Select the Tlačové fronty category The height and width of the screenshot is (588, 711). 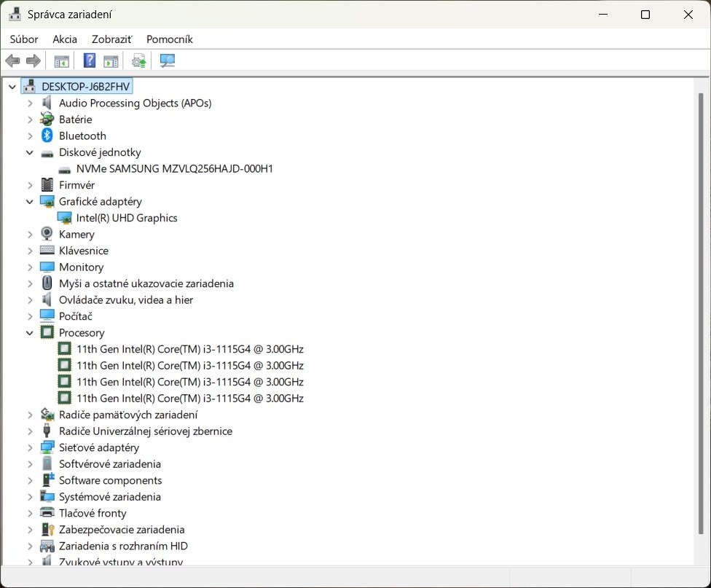[x=93, y=513]
